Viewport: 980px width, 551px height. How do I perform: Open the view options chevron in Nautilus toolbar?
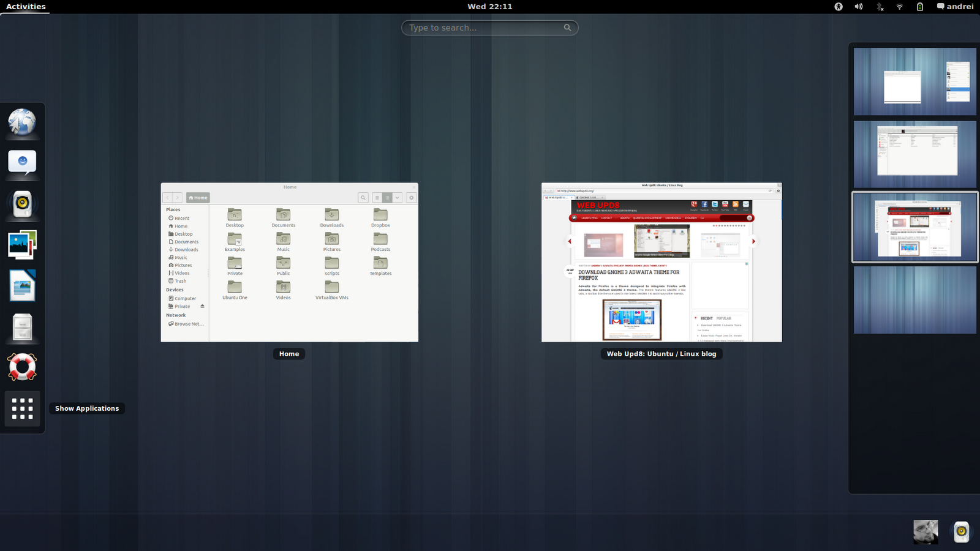pos(397,197)
